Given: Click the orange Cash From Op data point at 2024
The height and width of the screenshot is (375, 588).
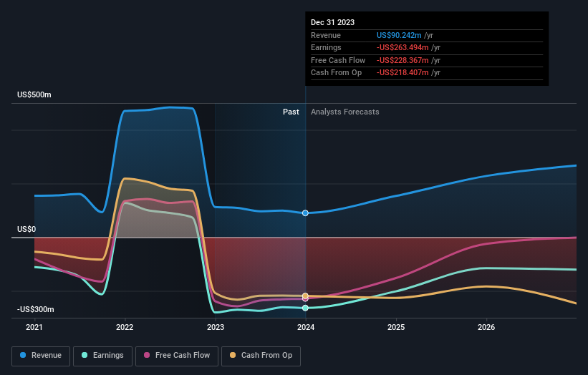Looking at the screenshot, I should point(305,296).
